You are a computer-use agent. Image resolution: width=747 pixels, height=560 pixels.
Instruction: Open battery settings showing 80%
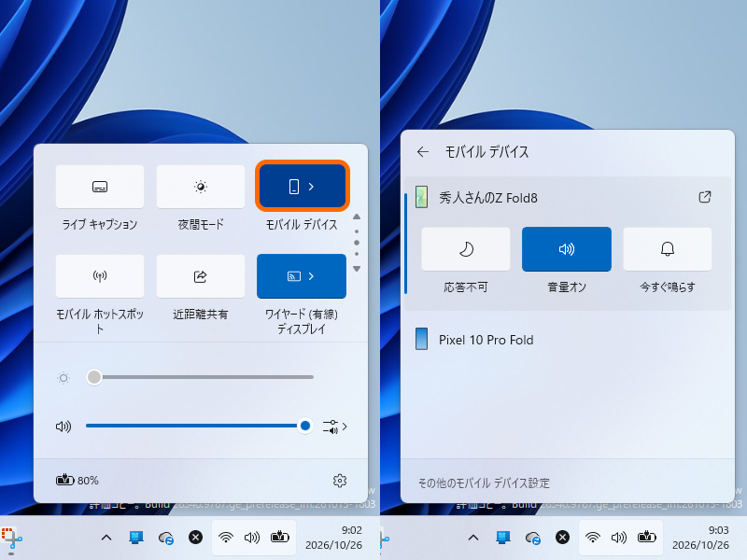(78, 480)
